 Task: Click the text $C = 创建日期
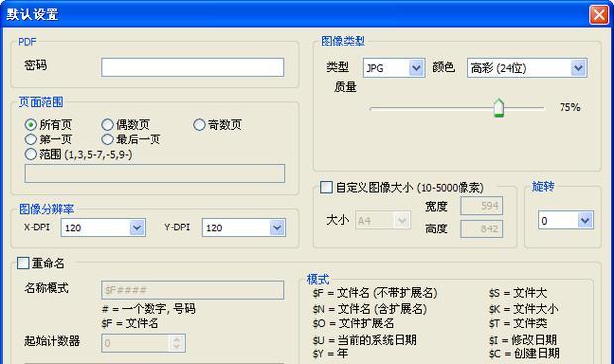524,353
